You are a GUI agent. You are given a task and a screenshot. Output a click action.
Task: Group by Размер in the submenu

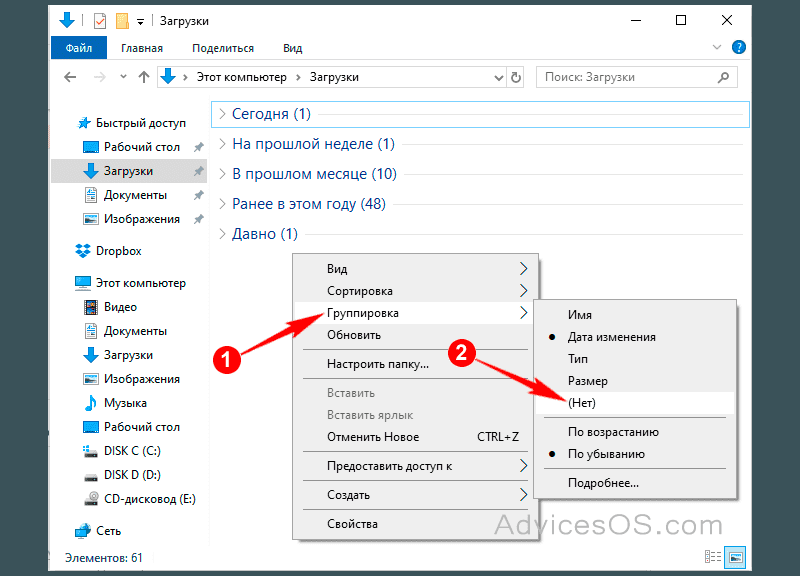point(635,381)
